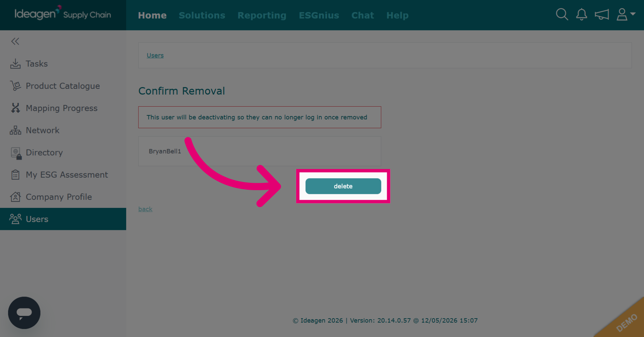
Task: Open Tasks in the sidebar
Action: click(63, 64)
